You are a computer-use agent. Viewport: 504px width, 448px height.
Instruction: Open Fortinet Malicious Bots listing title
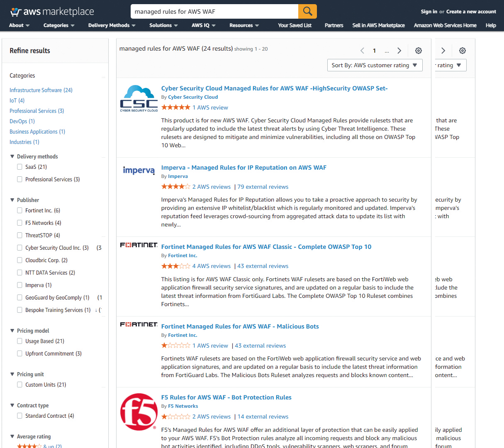tap(240, 326)
